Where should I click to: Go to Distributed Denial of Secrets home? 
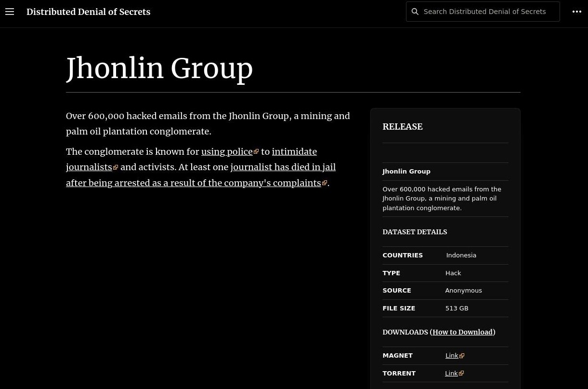89,12
